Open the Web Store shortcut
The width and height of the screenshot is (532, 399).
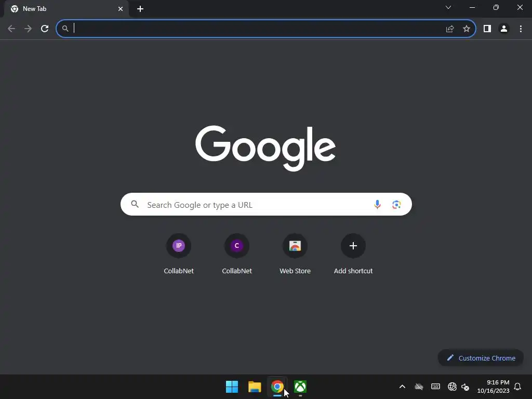pos(295,246)
